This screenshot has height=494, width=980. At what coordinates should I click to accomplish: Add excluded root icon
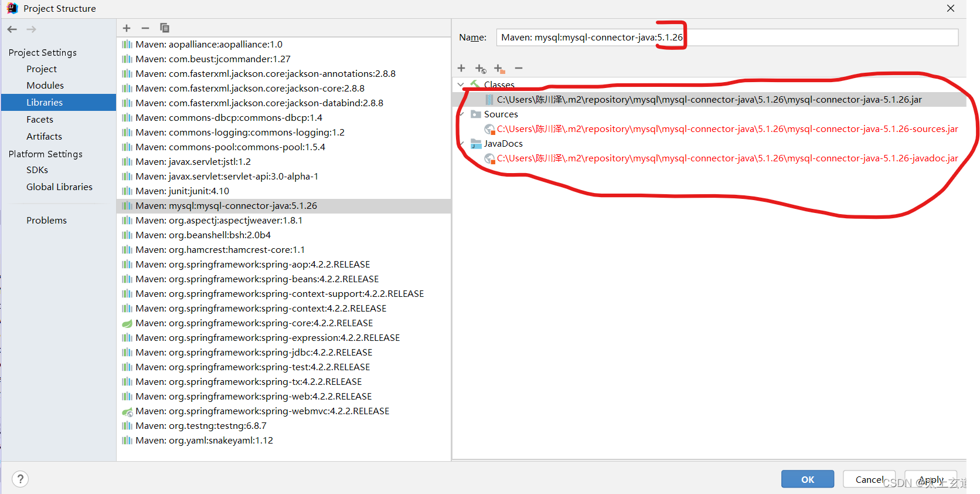pyautogui.click(x=499, y=69)
